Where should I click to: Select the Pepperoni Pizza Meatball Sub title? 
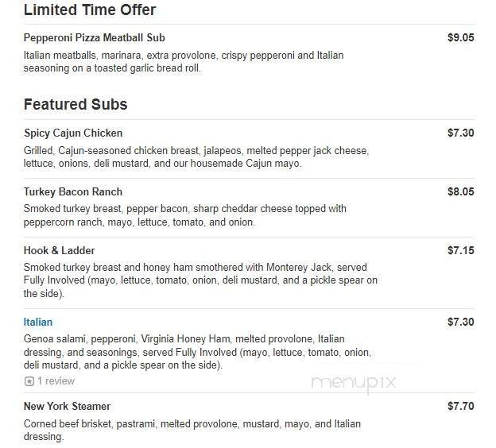point(95,37)
